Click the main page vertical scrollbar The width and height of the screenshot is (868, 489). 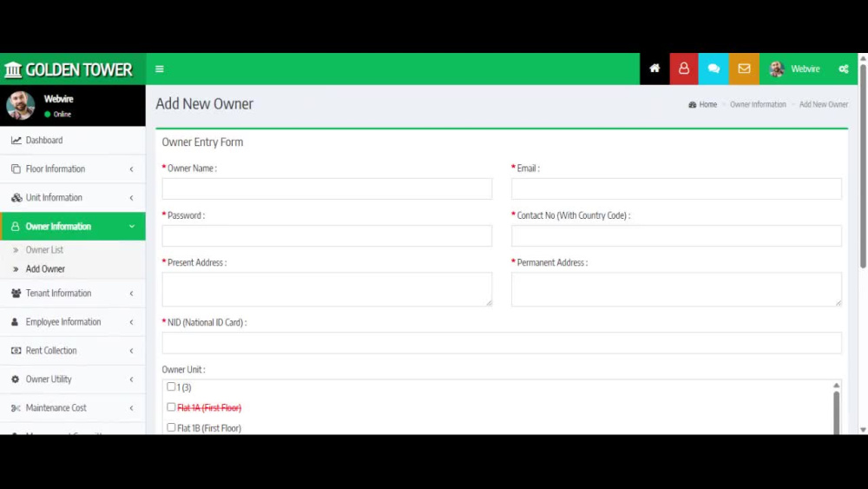[x=863, y=166]
